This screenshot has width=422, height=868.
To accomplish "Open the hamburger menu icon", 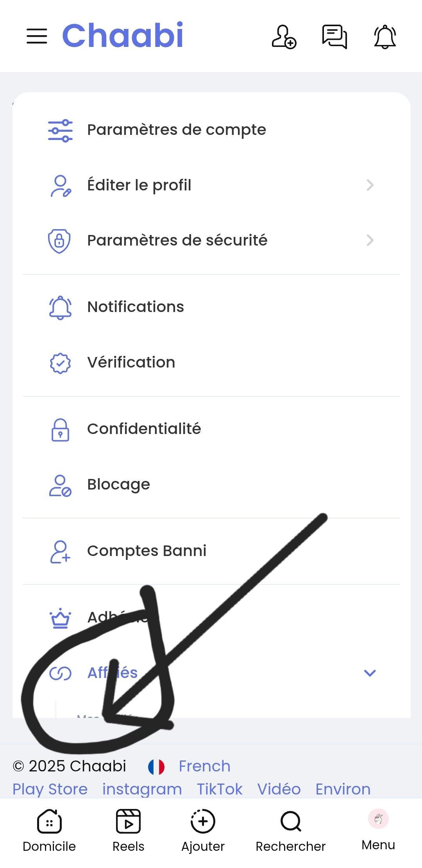I will point(37,36).
